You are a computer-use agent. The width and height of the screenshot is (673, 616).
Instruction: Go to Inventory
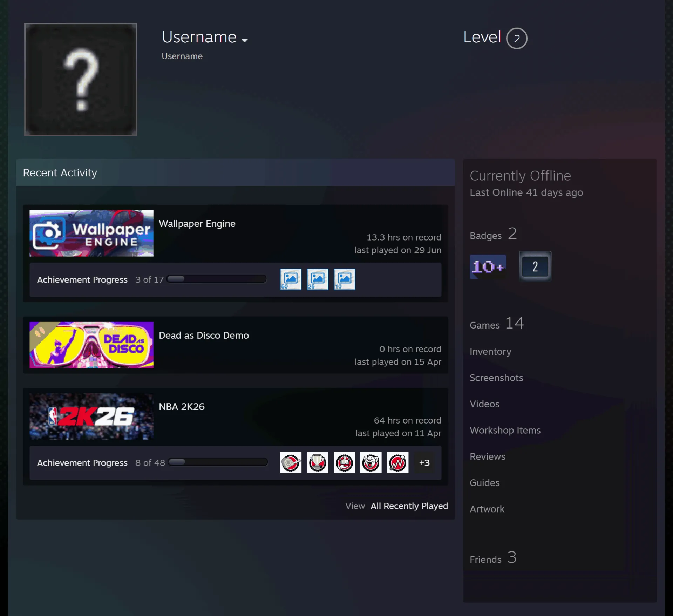pos(490,351)
